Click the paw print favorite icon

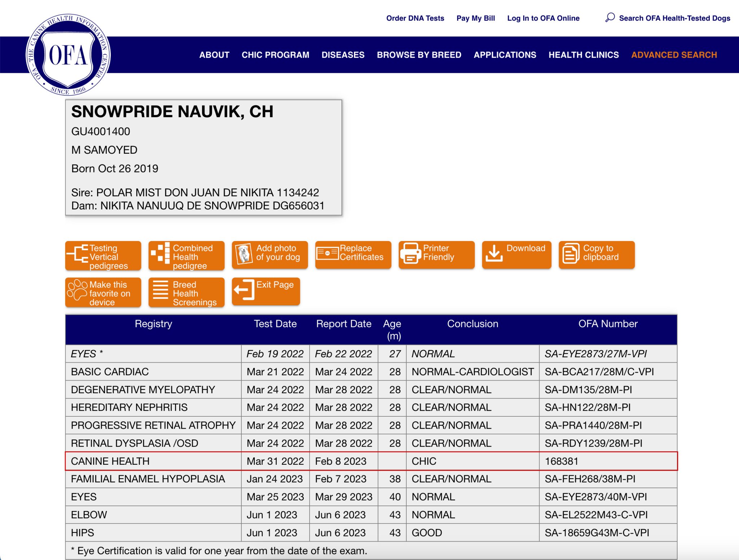[77, 290]
